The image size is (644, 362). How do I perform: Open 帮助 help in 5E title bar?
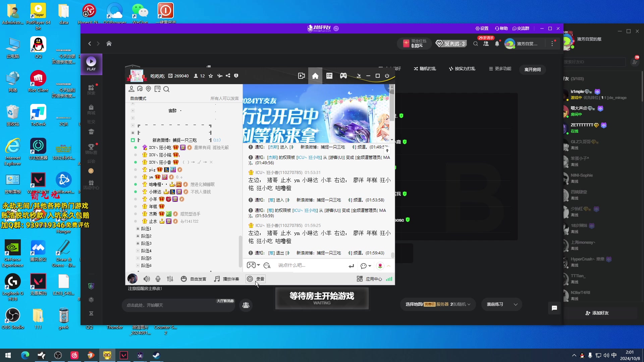501,28
